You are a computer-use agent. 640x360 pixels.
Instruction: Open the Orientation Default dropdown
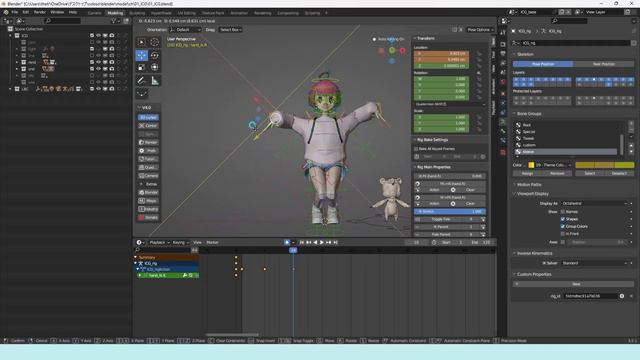pos(185,30)
